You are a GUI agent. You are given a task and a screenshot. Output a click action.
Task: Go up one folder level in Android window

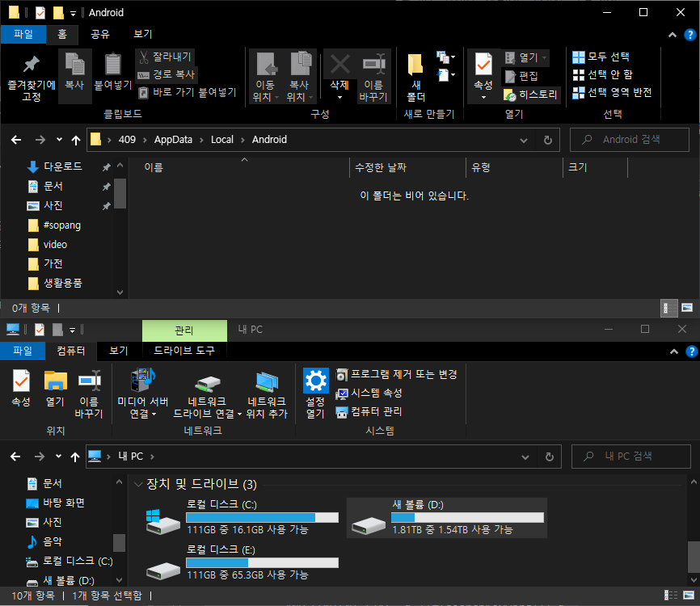(76, 140)
